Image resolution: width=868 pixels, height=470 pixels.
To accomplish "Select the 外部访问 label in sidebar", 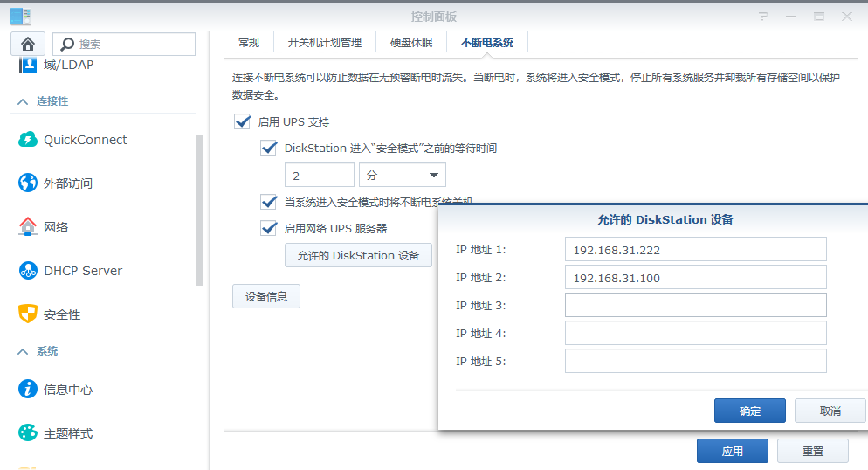I will coord(68,183).
